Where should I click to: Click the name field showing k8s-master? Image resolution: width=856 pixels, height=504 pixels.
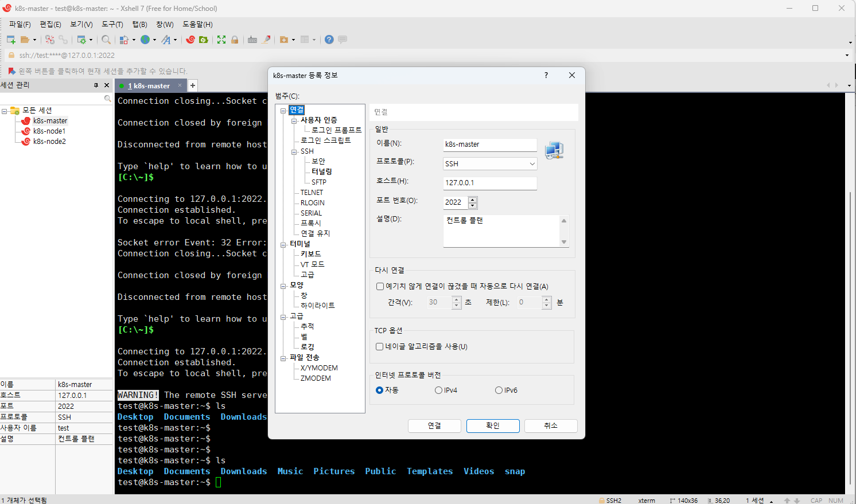pyautogui.click(x=490, y=144)
